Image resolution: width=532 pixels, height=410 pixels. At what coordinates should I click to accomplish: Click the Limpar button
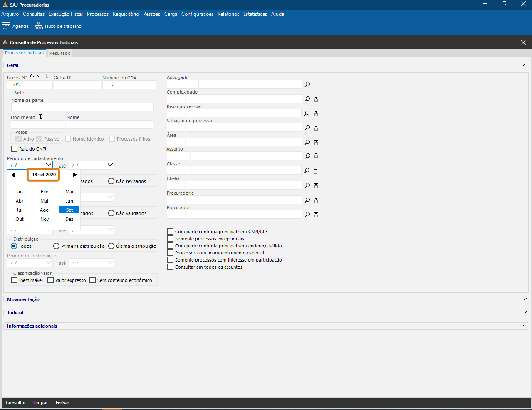(40, 403)
